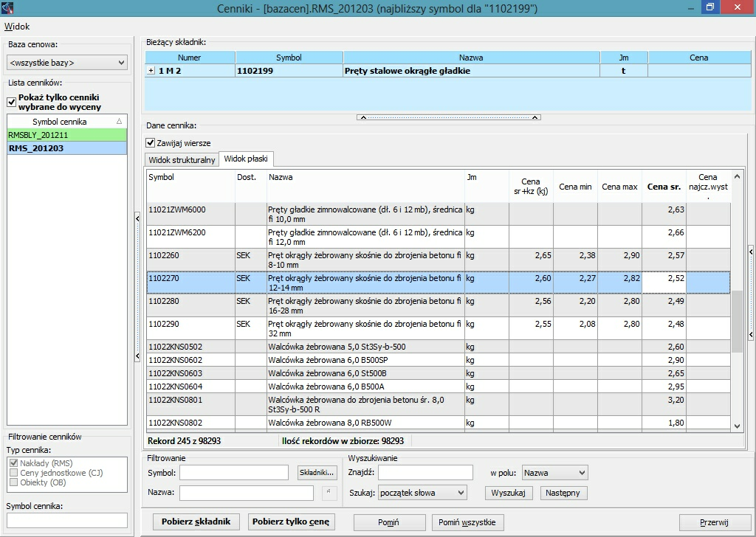Image resolution: width=756 pixels, height=537 pixels.
Task: Click the Cena max column header
Action: click(619, 187)
